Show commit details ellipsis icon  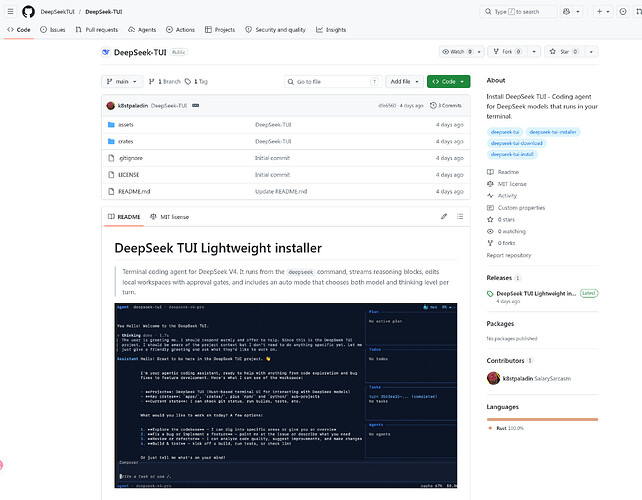pyautogui.click(x=196, y=106)
